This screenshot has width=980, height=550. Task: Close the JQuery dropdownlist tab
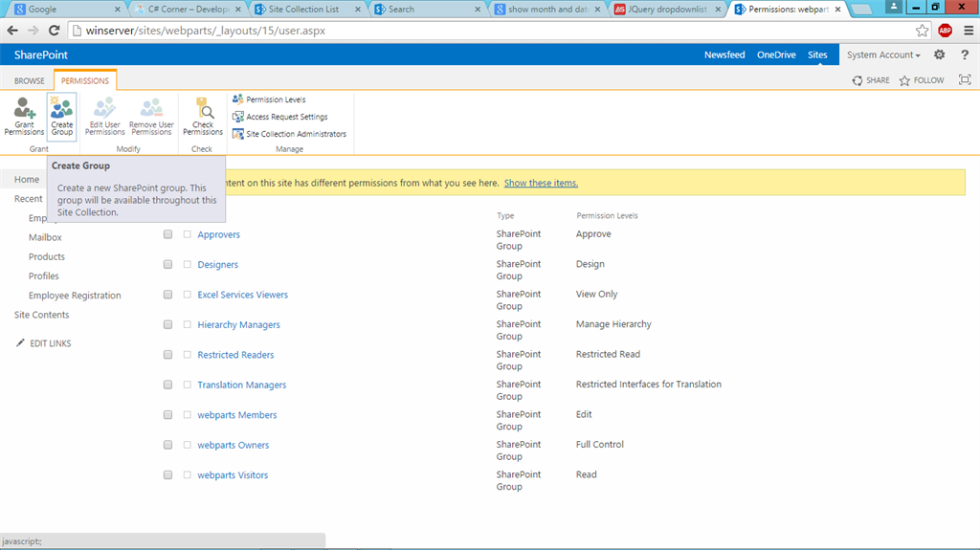click(x=718, y=10)
